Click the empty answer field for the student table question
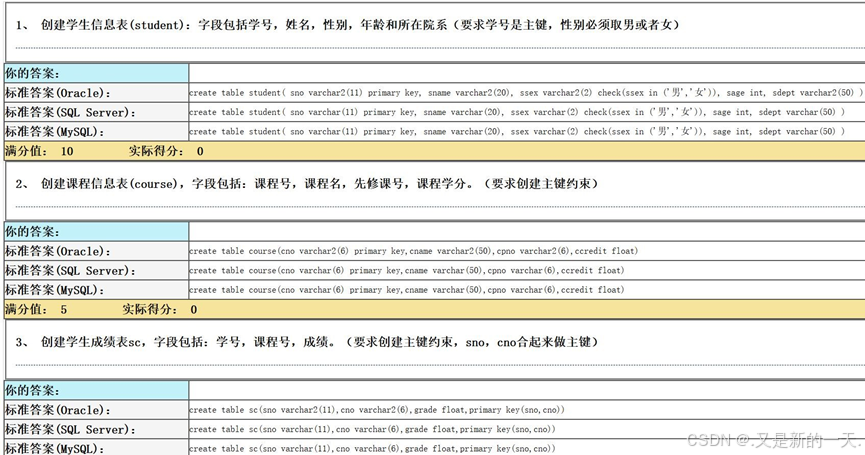This screenshot has height=455, width=865. click(525, 73)
